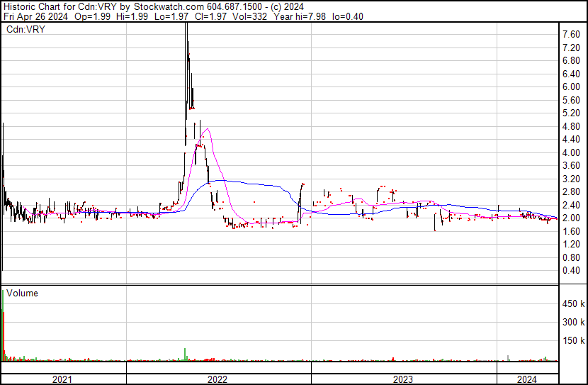Select the 2023 year label on time axis
This screenshot has height=385, width=588.
click(x=403, y=379)
